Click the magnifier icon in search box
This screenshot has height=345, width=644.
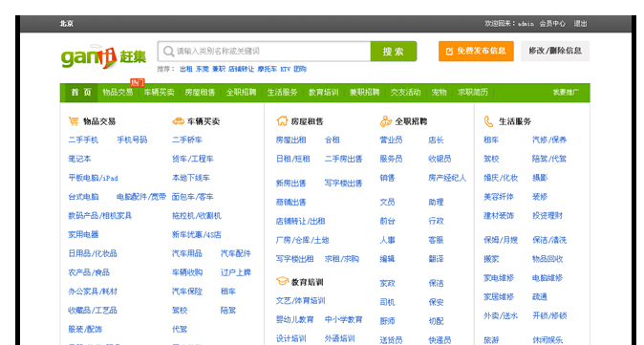[x=168, y=52]
